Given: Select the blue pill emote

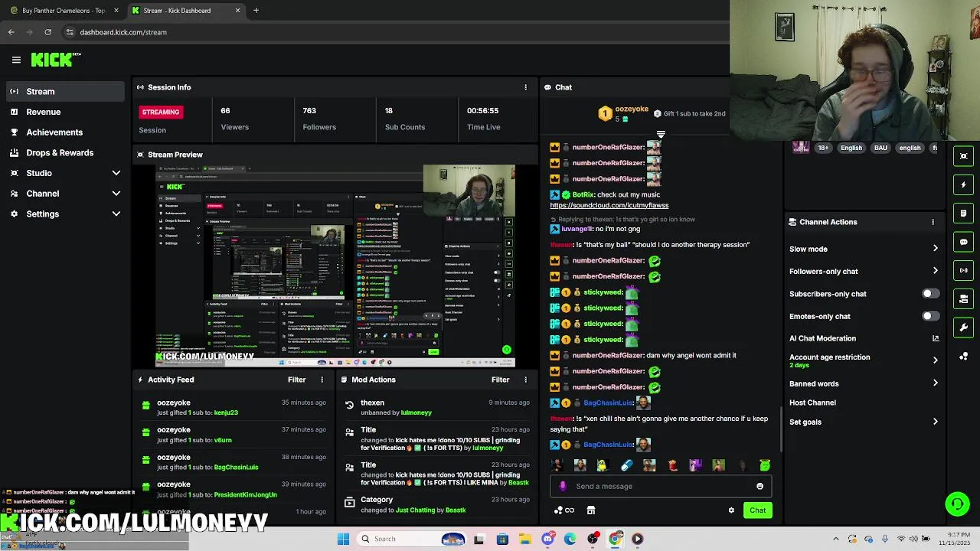Looking at the screenshot, I should [x=626, y=465].
